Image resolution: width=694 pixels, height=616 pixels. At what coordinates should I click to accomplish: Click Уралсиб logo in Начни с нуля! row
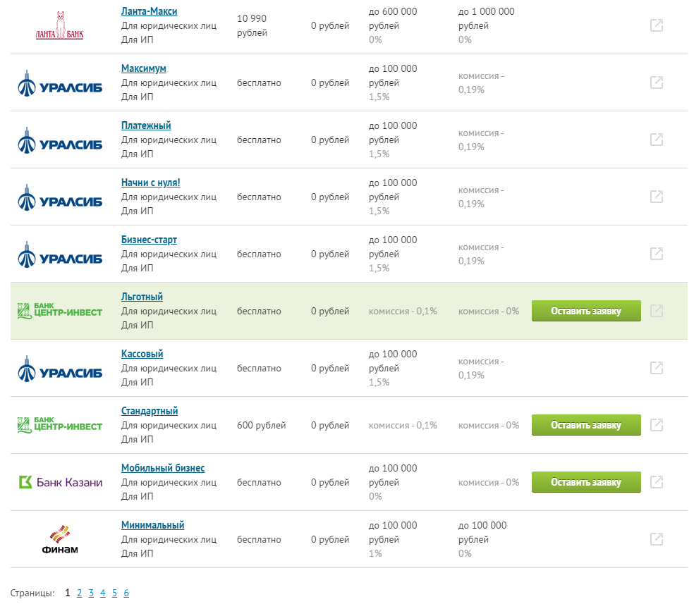[x=60, y=197]
